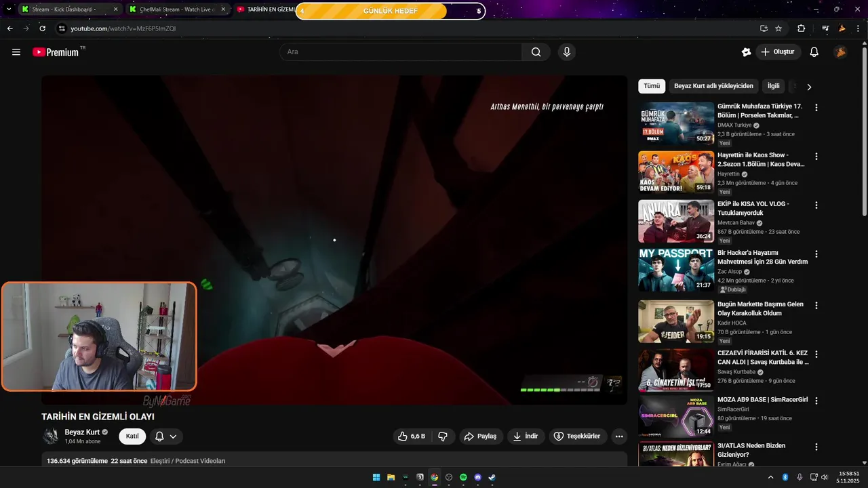Open Spotify from the taskbar

coord(463,477)
